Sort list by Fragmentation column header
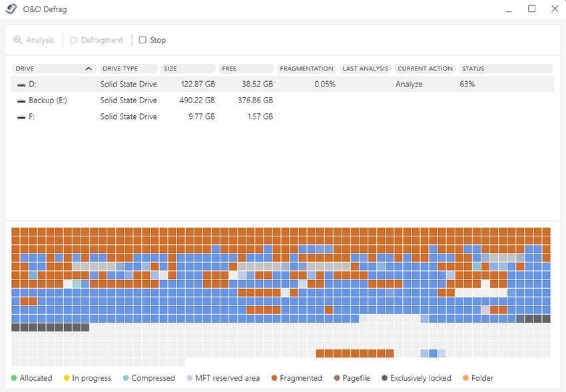This screenshot has width=566, height=392. 306,69
